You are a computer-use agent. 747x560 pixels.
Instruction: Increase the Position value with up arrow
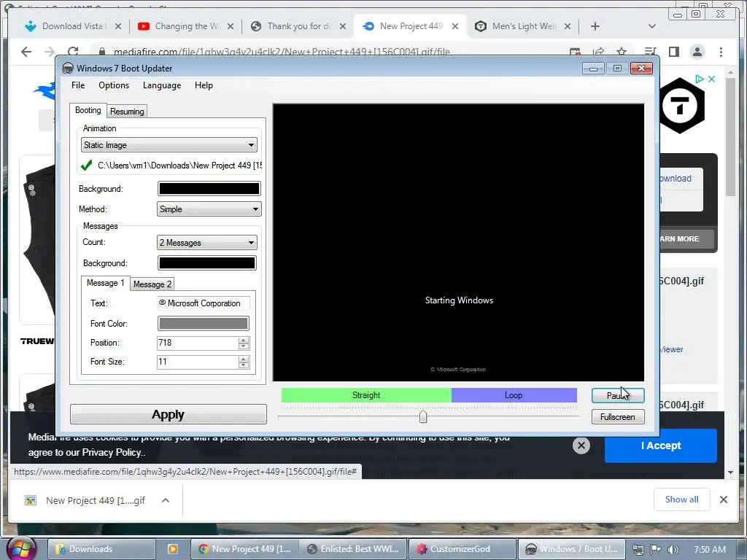(x=244, y=340)
